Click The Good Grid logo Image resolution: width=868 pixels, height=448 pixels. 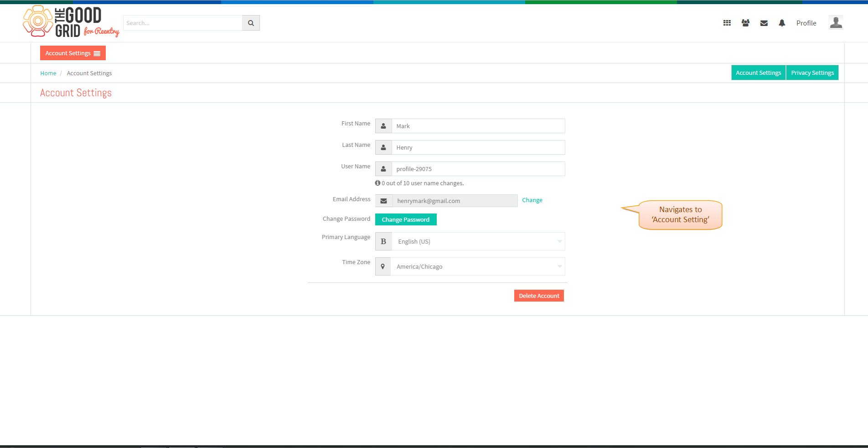pos(71,21)
